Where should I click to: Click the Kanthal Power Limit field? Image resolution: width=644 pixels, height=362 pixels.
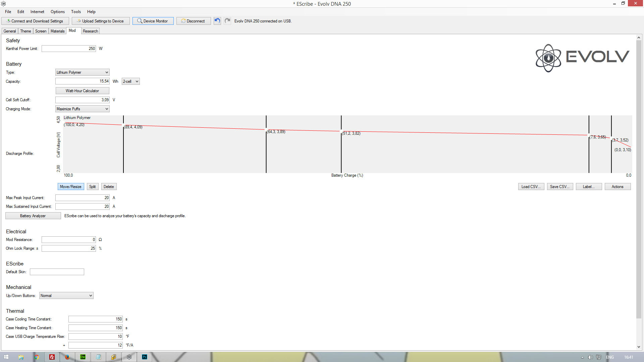(69, 49)
